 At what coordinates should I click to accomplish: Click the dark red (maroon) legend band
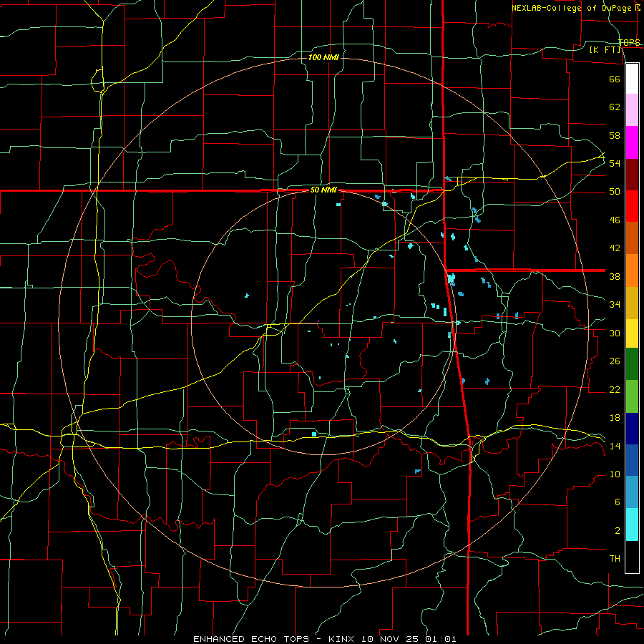point(632,175)
